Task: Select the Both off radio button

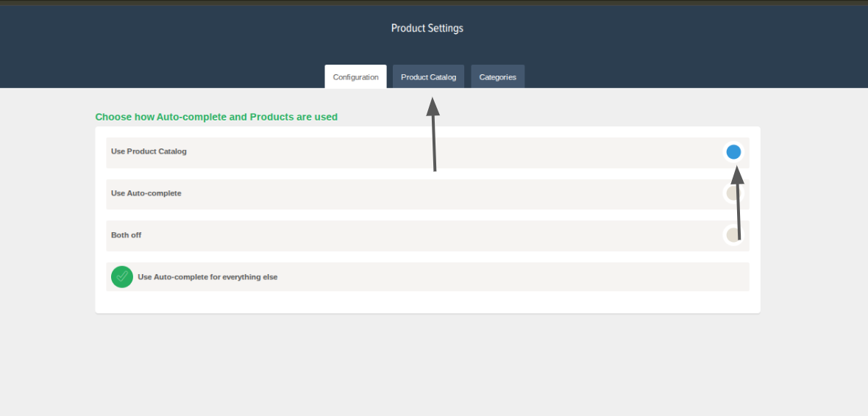Action: pyautogui.click(x=733, y=234)
